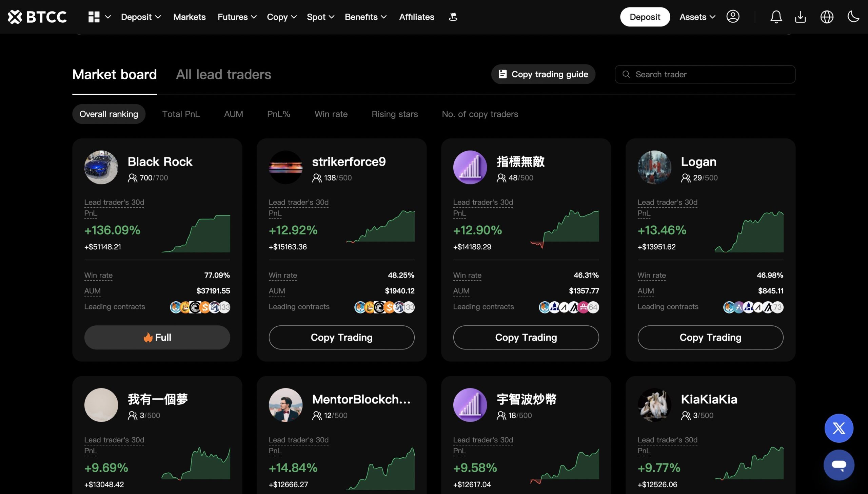The image size is (868, 494).
Task: Expand the Benefits dropdown menu
Action: tap(366, 17)
